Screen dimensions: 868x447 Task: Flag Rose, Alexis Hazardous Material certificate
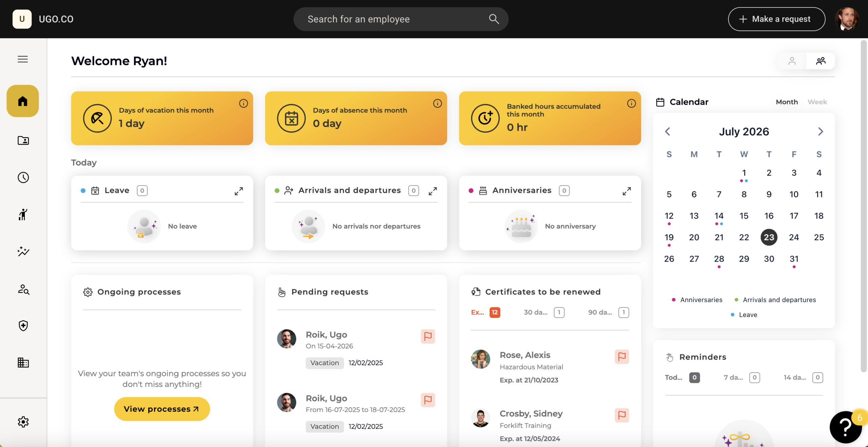[x=622, y=357]
